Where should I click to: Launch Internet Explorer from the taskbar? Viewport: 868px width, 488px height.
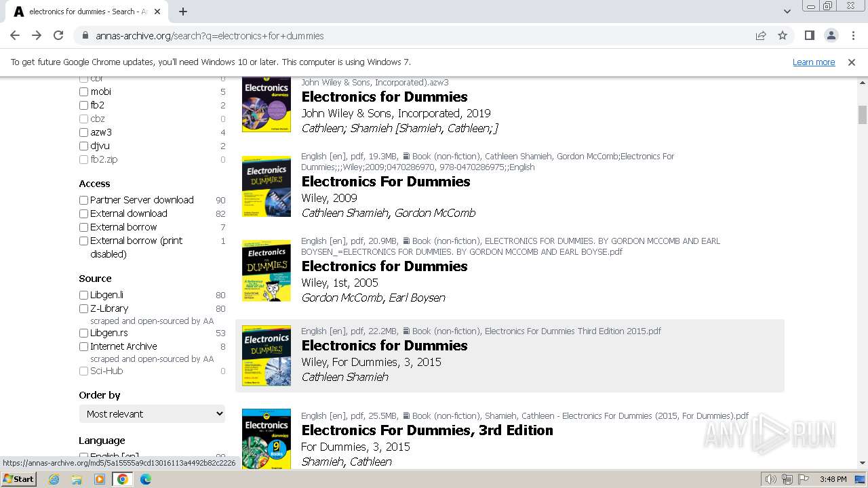[x=54, y=479]
